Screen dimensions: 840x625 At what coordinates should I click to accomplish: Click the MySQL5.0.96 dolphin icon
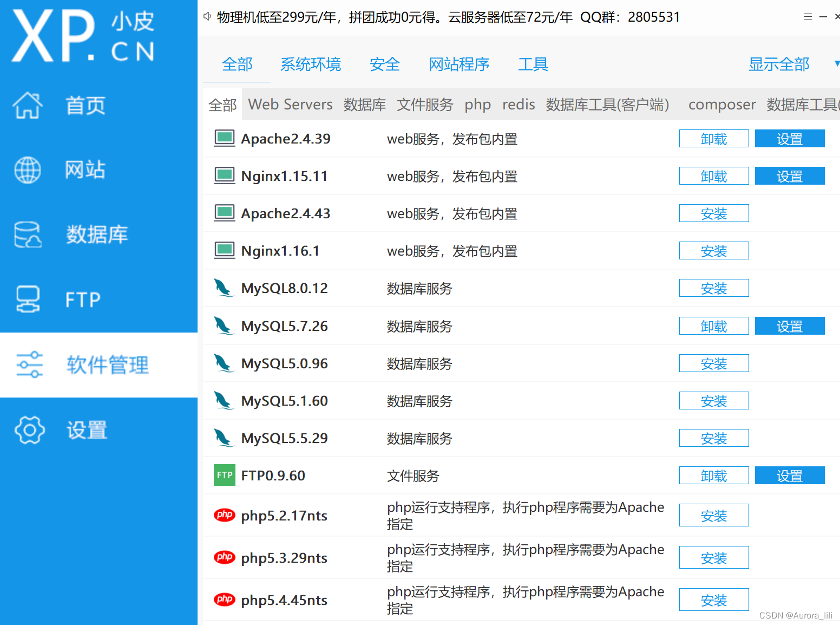[224, 363]
